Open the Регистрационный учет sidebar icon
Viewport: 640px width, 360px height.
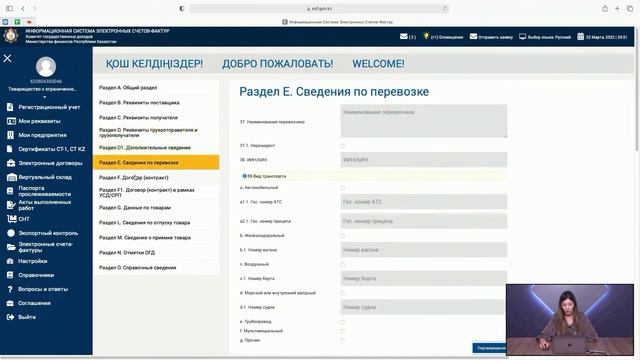click(10, 107)
